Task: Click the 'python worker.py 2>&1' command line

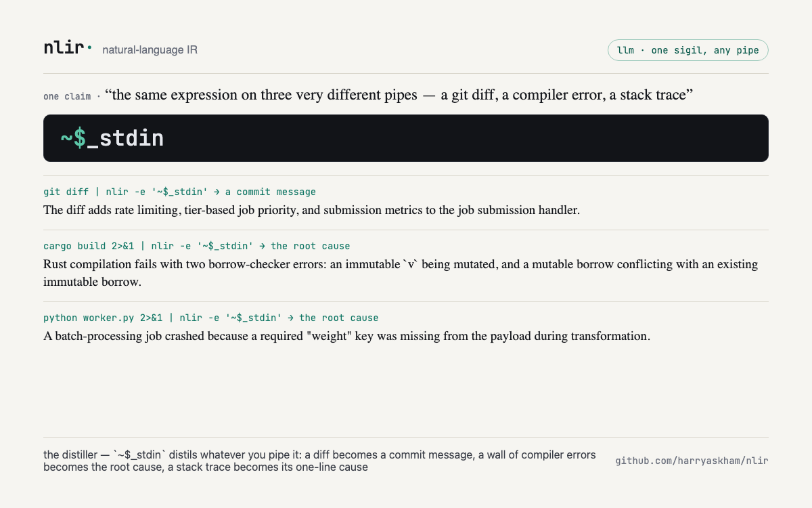Action: tap(210, 318)
